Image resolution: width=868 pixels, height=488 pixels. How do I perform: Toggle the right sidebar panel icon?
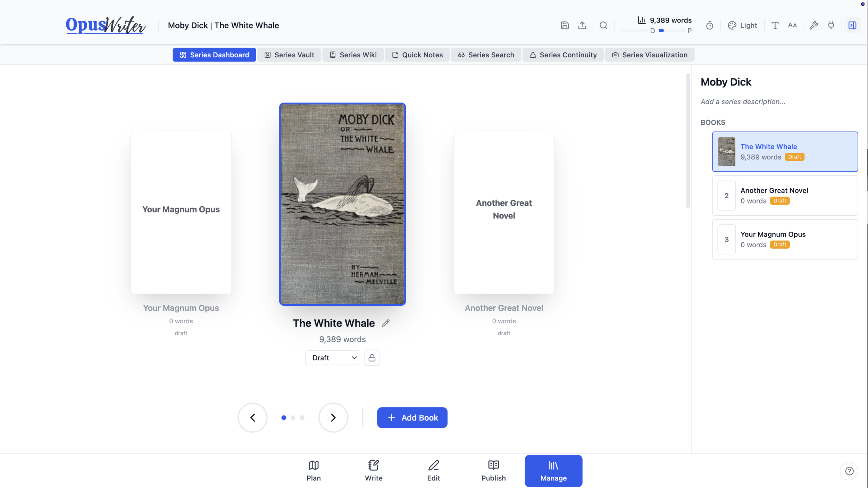tap(852, 25)
